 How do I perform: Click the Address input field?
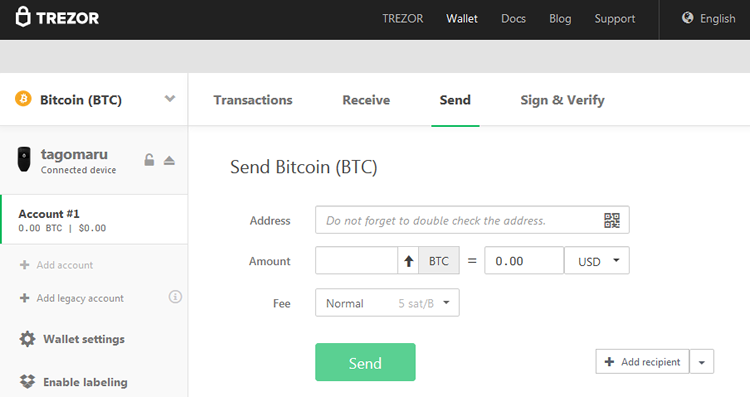(472, 220)
